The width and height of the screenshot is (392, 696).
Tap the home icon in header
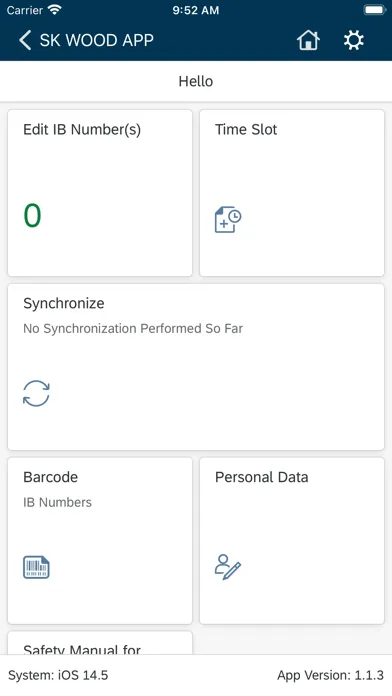click(308, 40)
